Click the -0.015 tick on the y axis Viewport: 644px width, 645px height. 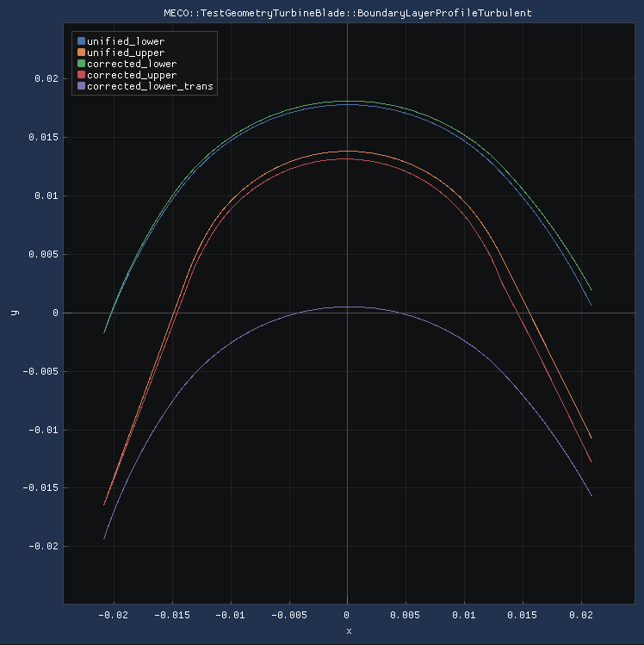[40, 488]
